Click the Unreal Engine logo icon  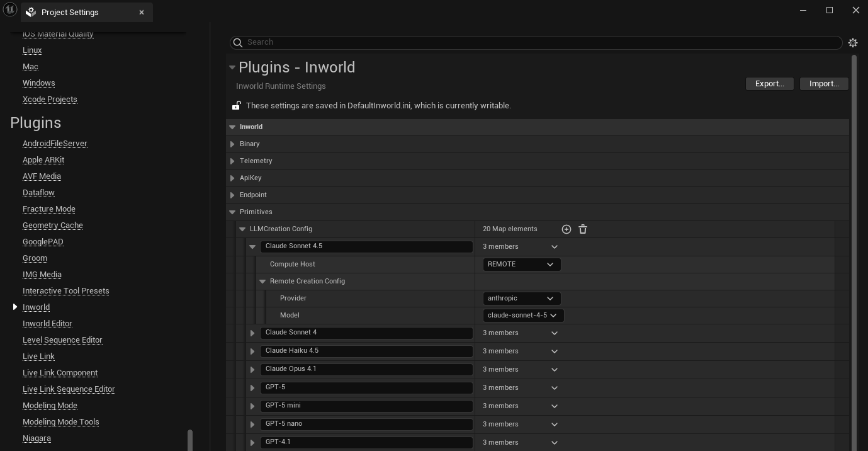pyautogui.click(x=10, y=11)
